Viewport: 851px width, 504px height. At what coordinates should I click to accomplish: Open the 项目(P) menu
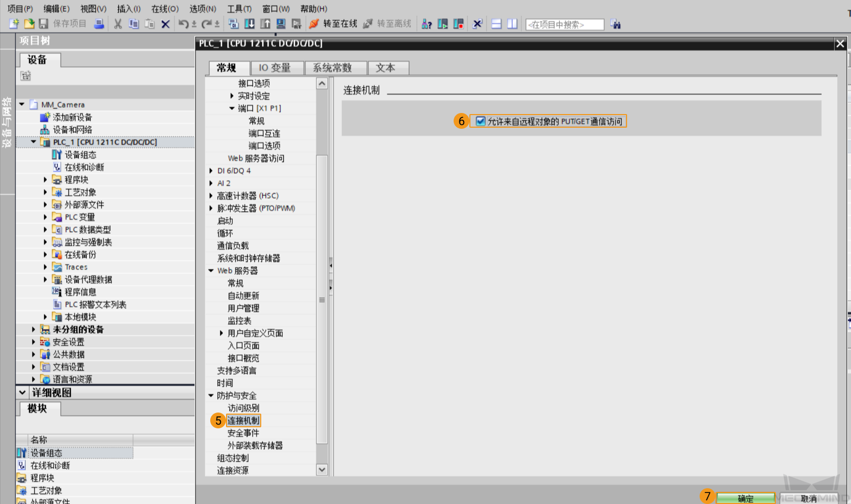[x=20, y=8]
